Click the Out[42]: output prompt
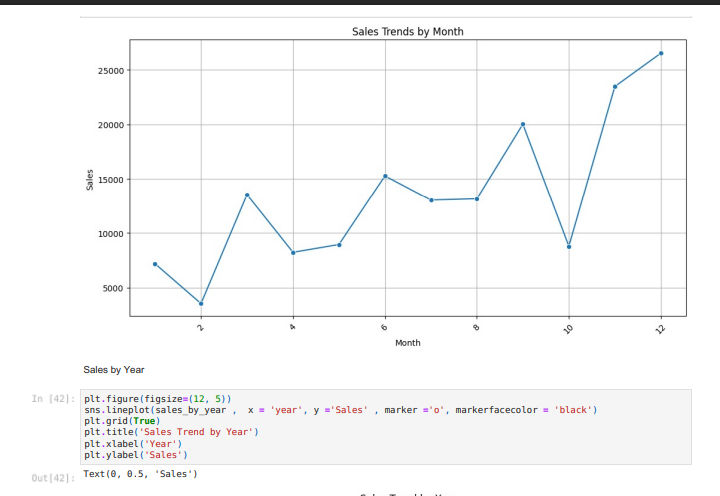720x496 pixels. [53, 478]
